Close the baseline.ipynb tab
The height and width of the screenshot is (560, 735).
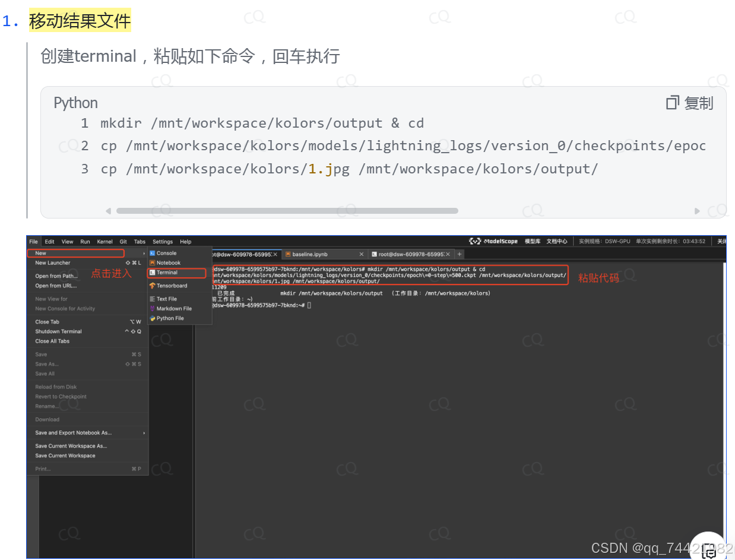coord(361,254)
